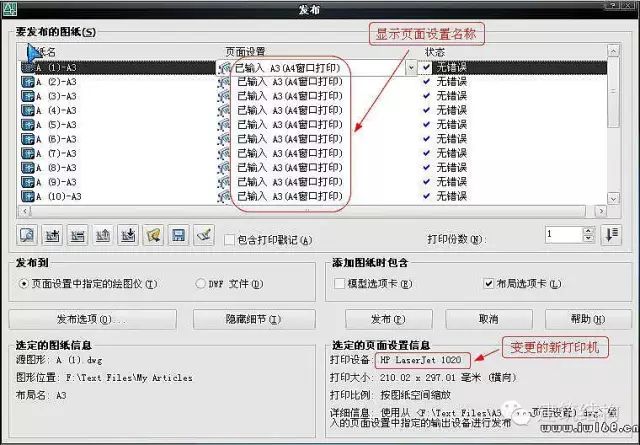Click the Move Sheet Up icon
Screen dimensions: 640x445
(x=102, y=235)
